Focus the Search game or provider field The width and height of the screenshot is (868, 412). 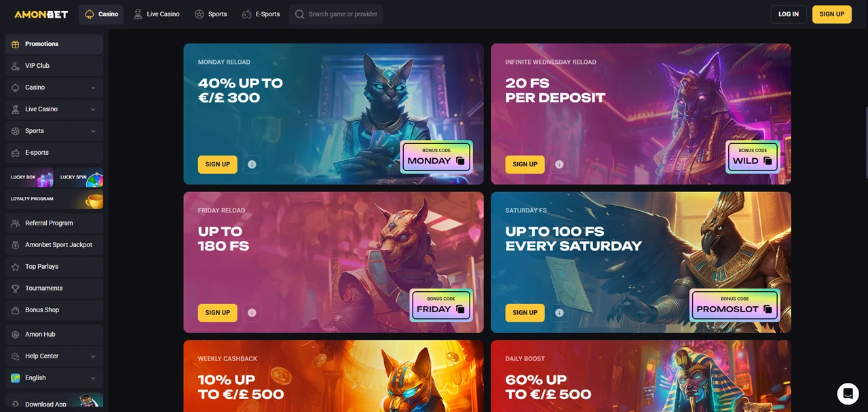coord(336,14)
